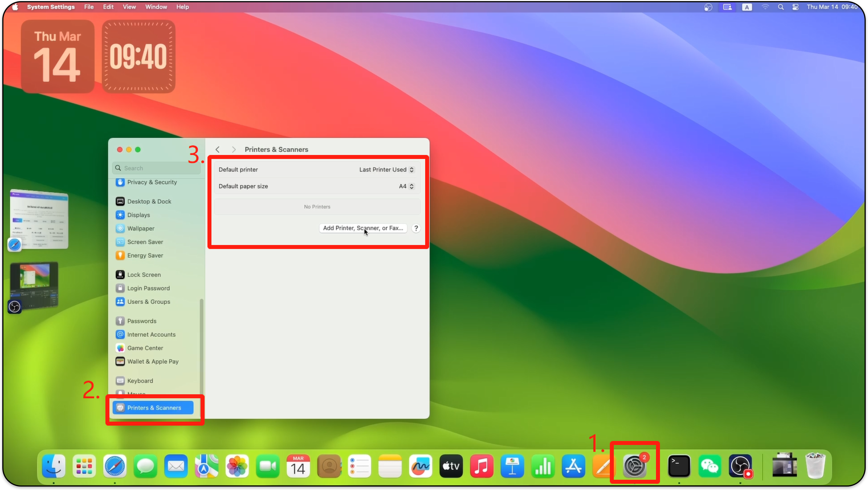Open Internet Accounts pane
Viewport: 868px width, 490px height.
pos(151,334)
